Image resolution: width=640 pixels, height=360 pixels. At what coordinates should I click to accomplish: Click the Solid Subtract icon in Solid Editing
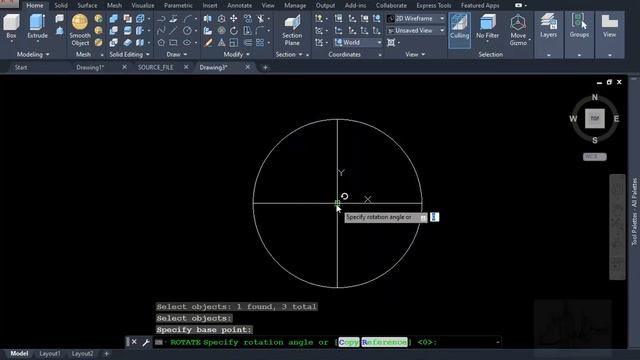pyautogui.click(x=113, y=31)
